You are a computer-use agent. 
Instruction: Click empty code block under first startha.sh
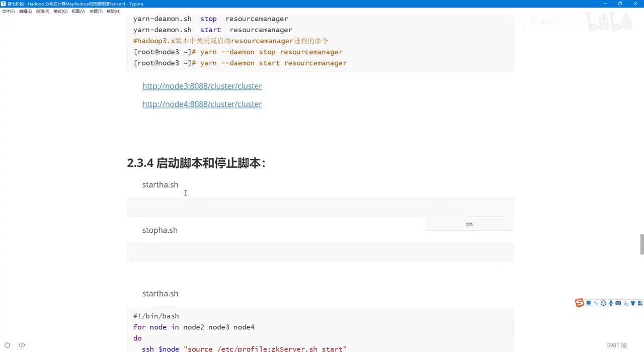point(320,207)
